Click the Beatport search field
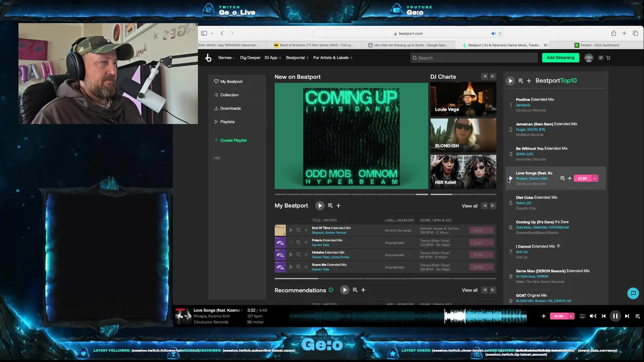644x362 pixels. [474, 58]
